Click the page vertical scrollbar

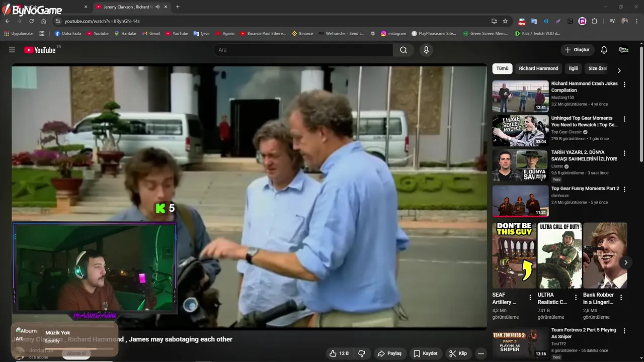(x=641, y=105)
